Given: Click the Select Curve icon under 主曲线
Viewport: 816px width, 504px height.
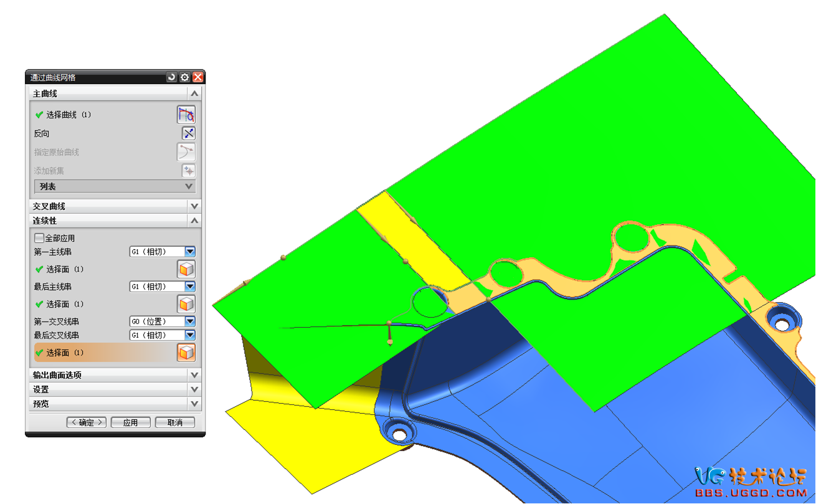Looking at the screenshot, I should 186,115.
